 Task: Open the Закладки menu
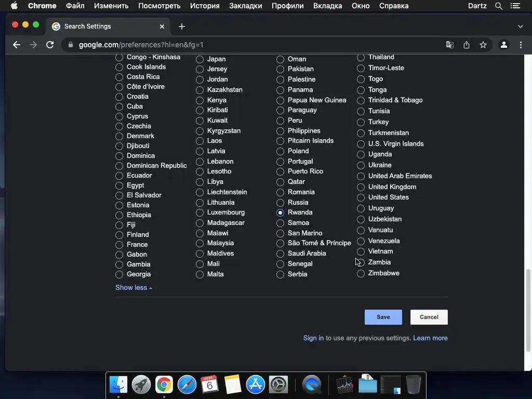(x=246, y=6)
